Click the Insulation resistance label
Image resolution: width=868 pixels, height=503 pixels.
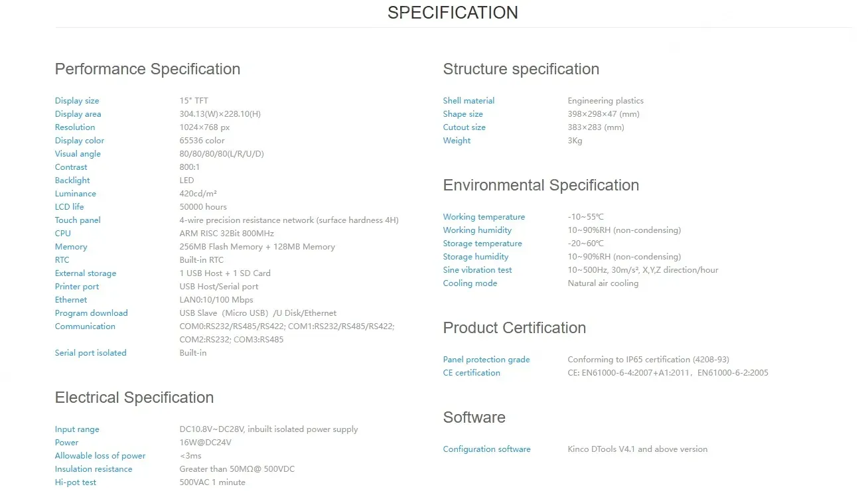point(94,469)
